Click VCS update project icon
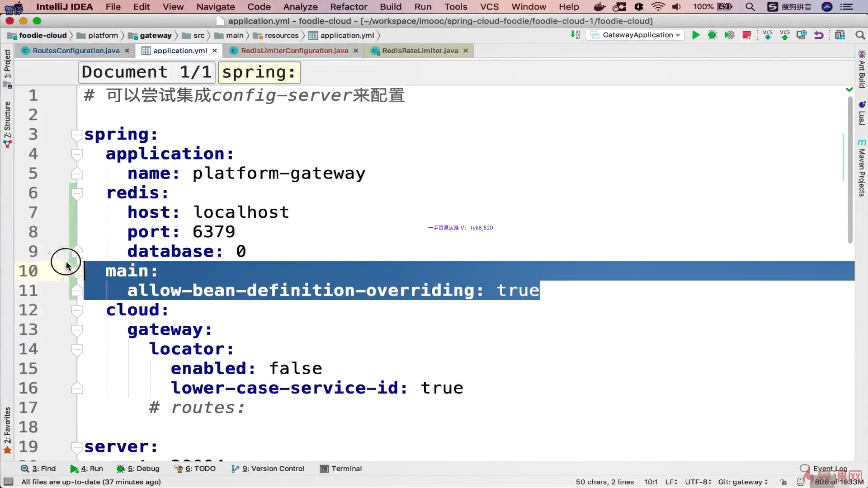This screenshot has height=488, width=868. 768,35
